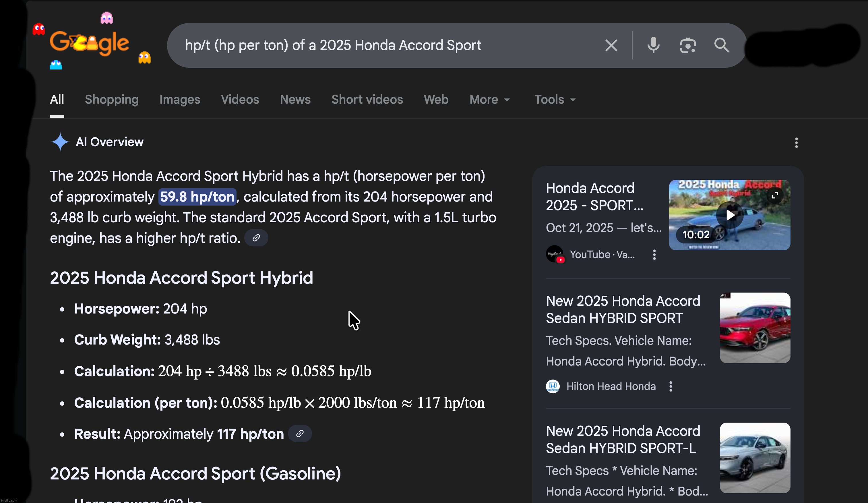
Task: Play the Honda Accord 2025 YouTube video
Action: click(x=730, y=215)
